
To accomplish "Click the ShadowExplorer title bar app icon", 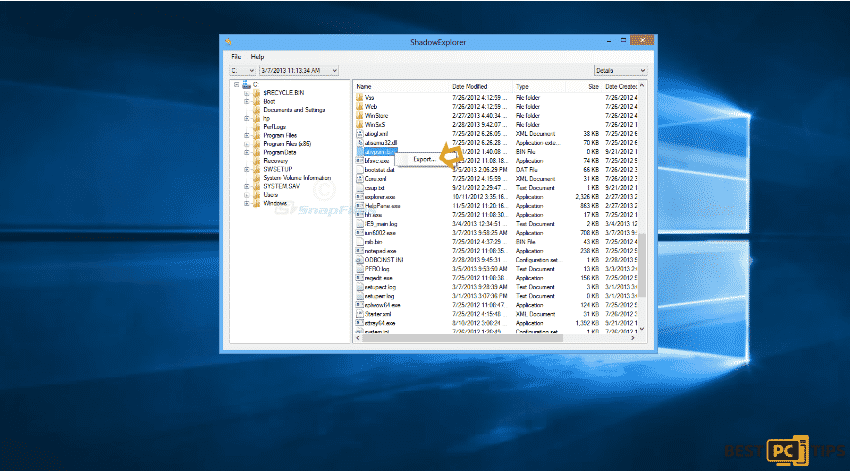I will 228,42.
